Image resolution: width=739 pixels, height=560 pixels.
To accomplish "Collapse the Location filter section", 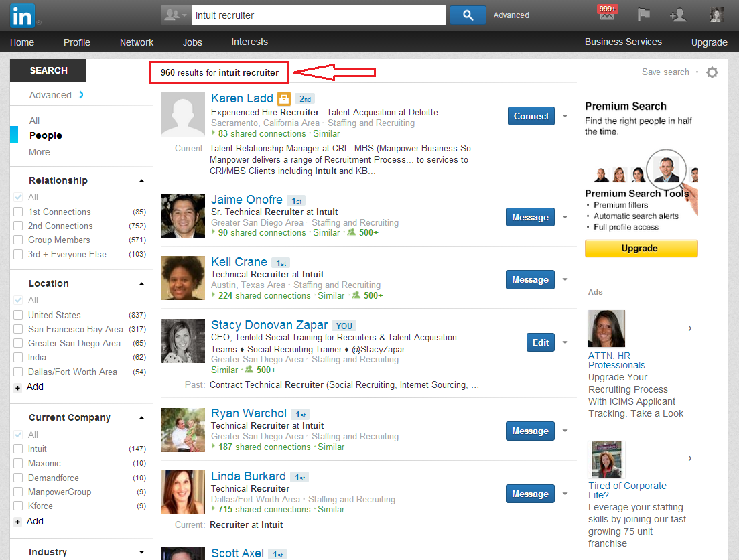I will [141, 284].
